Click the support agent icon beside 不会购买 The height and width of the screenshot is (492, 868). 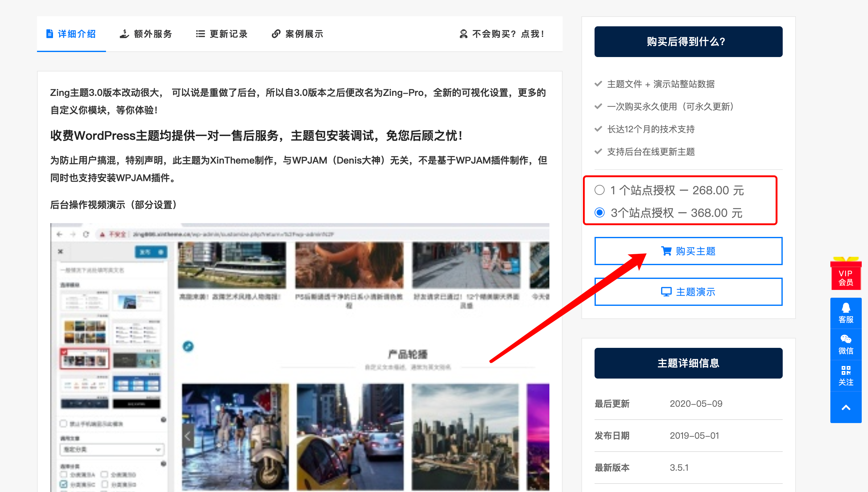[463, 34]
